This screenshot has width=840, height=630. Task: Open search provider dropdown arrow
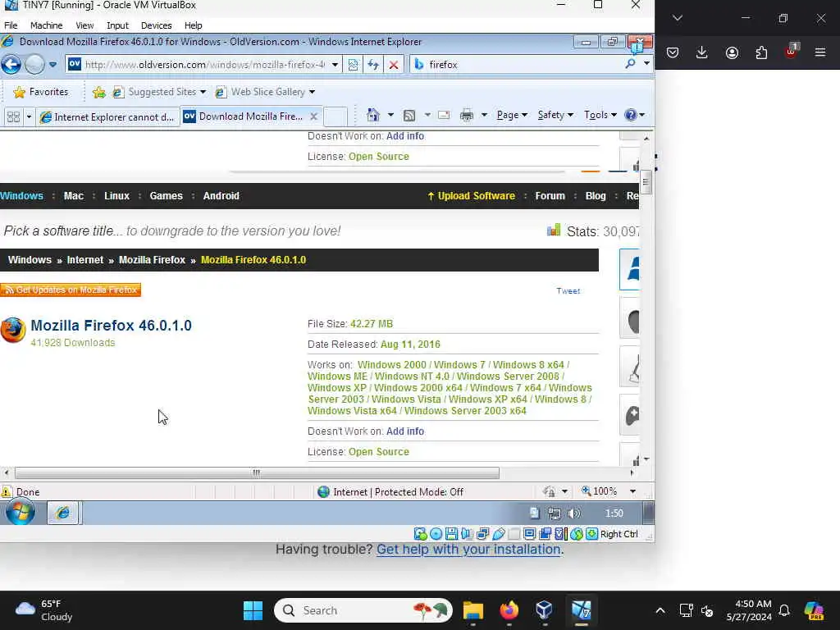[x=646, y=64]
